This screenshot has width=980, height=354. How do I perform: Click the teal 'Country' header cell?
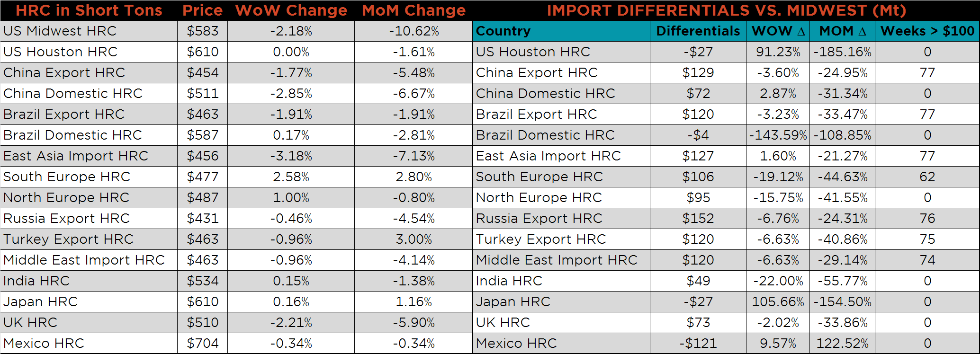(561, 31)
